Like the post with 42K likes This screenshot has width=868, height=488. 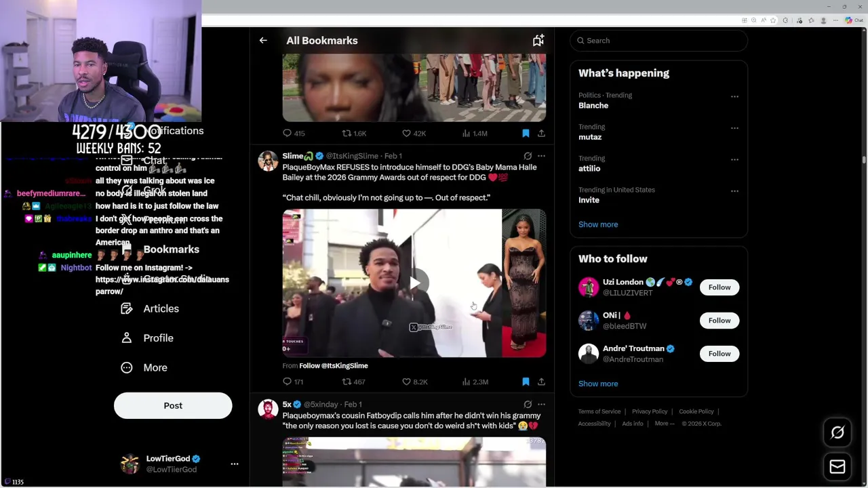click(x=414, y=134)
